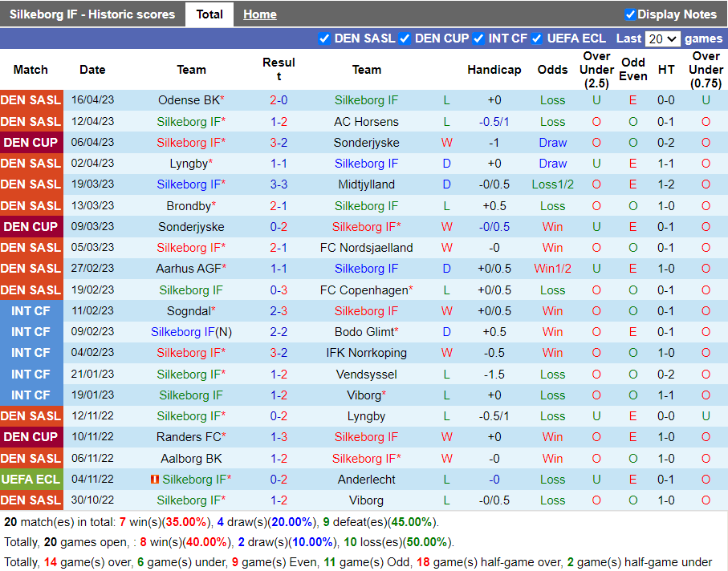The width and height of the screenshot is (728, 571).
Task: Open the Last games count dropdown
Action: (x=662, y=38)
